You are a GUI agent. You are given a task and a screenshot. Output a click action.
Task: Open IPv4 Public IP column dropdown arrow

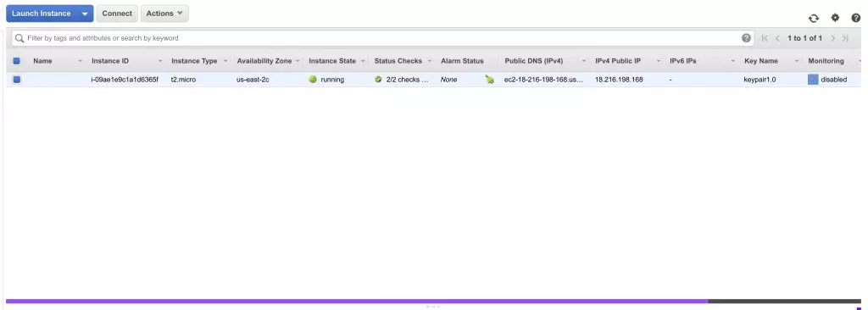point(658,61)
